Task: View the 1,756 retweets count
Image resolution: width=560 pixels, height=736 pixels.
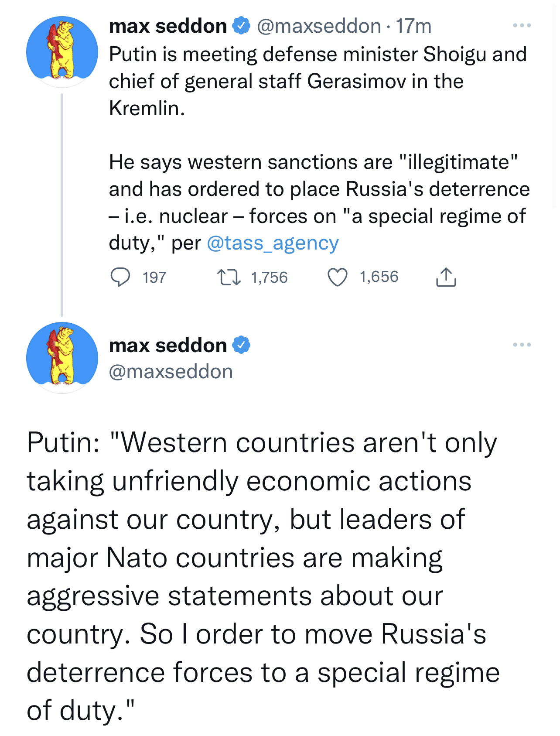Action: pos(269,277)
